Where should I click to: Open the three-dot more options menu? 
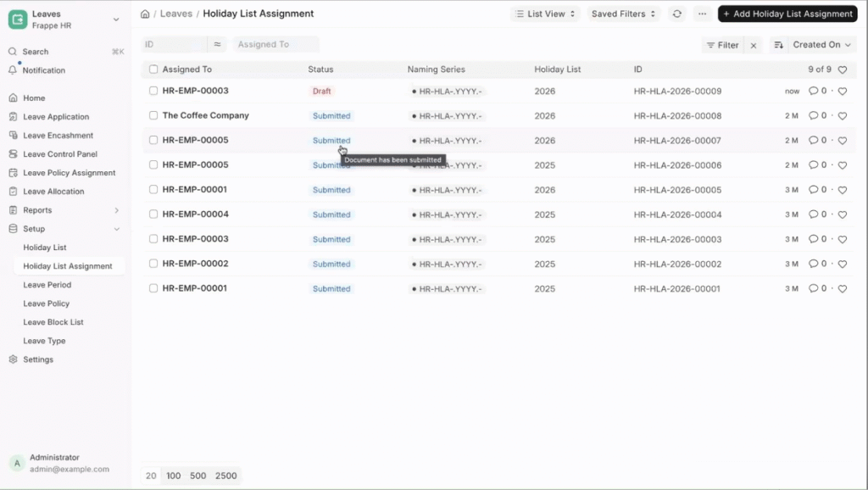(702, 14)
